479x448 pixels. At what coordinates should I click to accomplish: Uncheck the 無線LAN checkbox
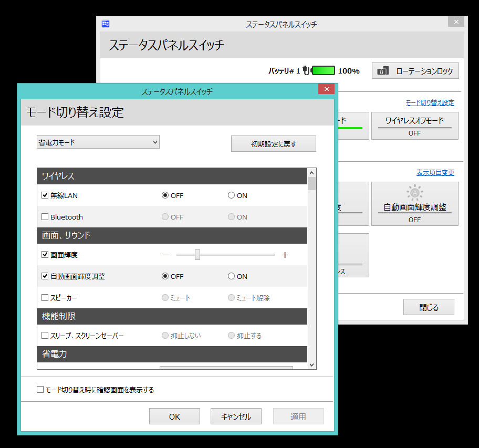point(45,195)
